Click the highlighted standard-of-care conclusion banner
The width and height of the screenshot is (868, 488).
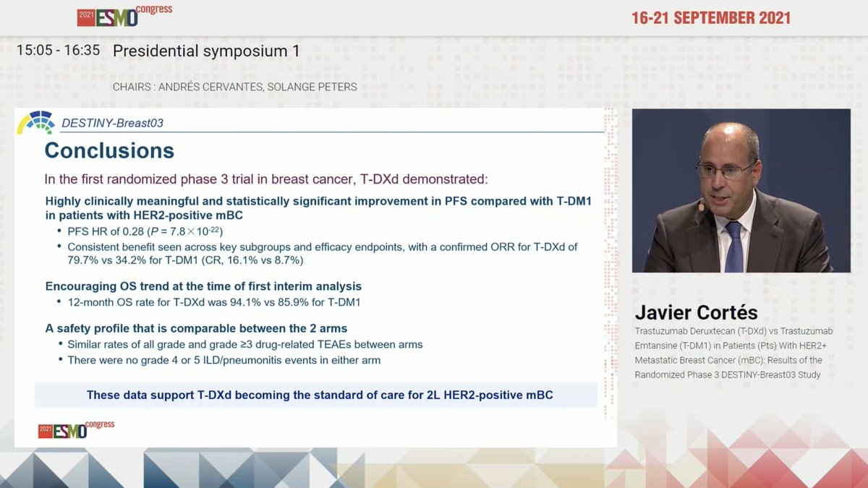coord(315,395)
